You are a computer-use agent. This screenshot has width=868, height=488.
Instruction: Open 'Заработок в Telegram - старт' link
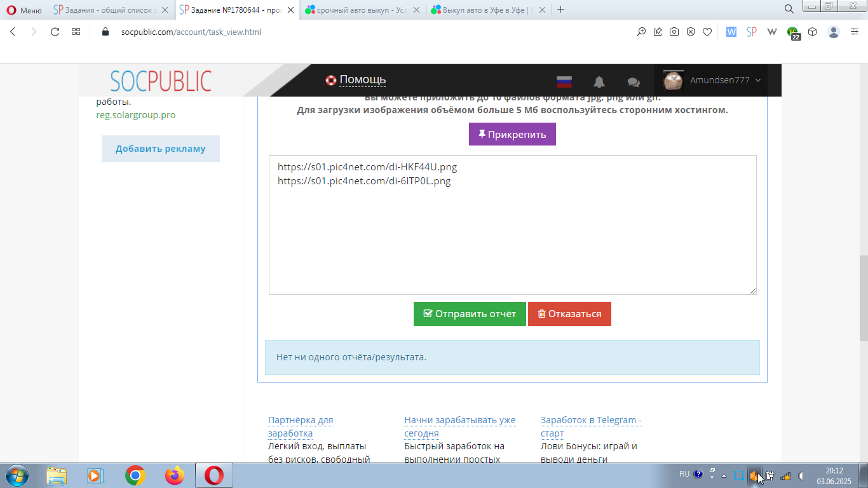click(x=591, y=426)
